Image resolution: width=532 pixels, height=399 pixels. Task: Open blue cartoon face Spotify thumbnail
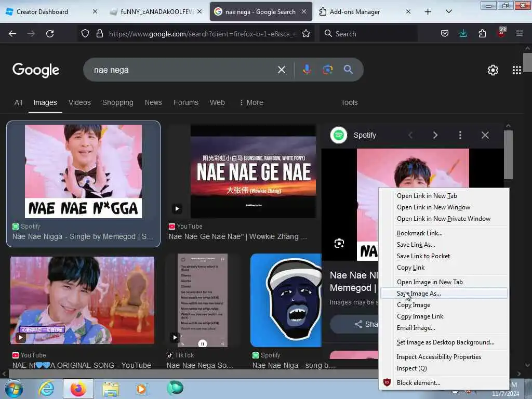click(286, 300)
